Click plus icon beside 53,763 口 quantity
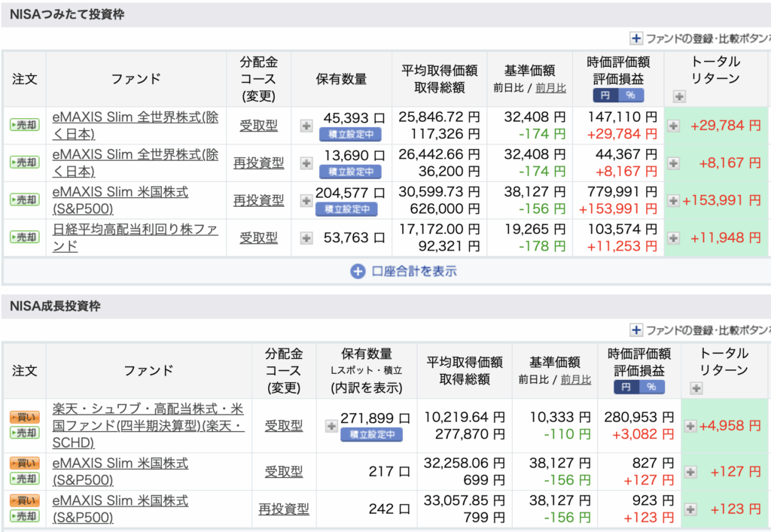This screenshot has width=771, height=532. [x=306, y=238]
